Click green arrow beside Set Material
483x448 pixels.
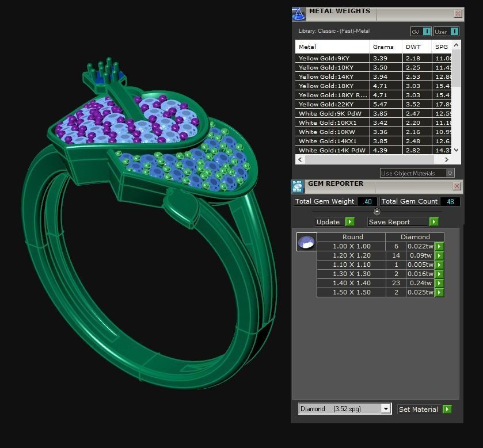click(x=447, y=409)
